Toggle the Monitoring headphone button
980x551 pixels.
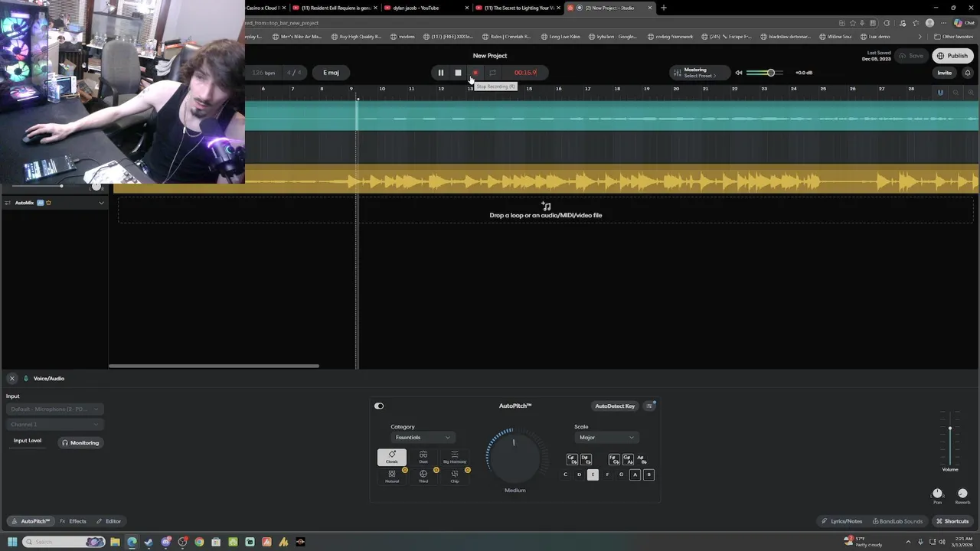click(x=80, y=442)
